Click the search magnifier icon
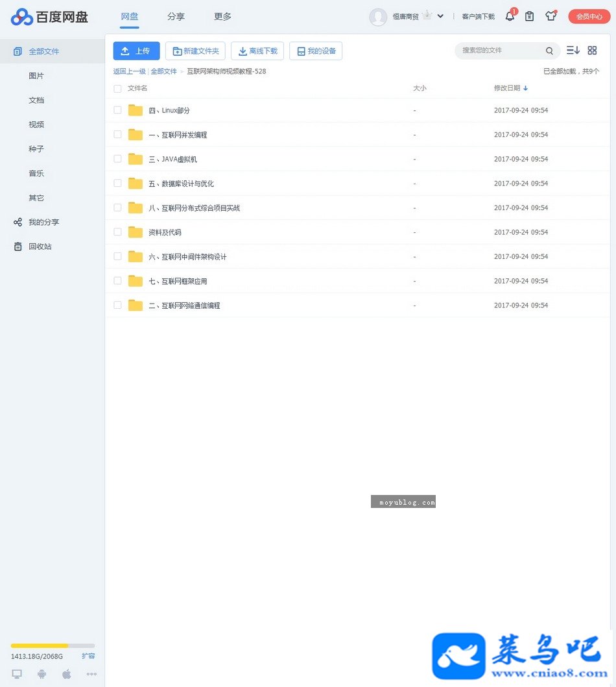The width and height of the screenshot is (616, 687). [549, 51]
